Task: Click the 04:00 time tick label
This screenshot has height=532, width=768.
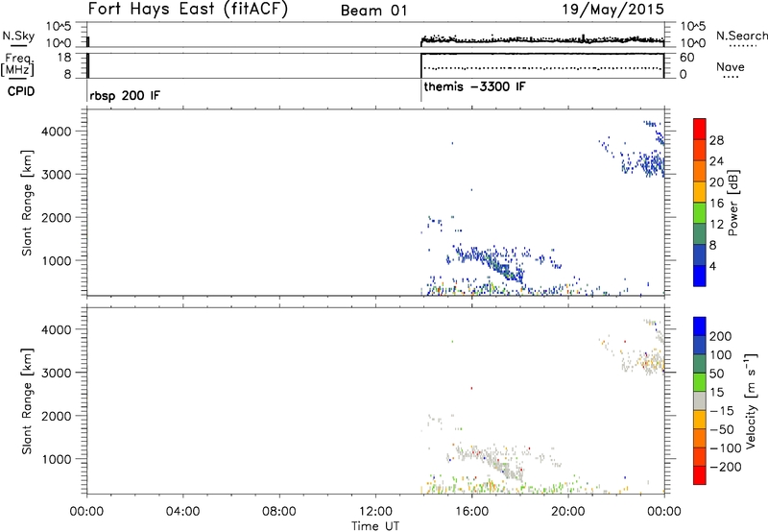Action: pos(182,512)
